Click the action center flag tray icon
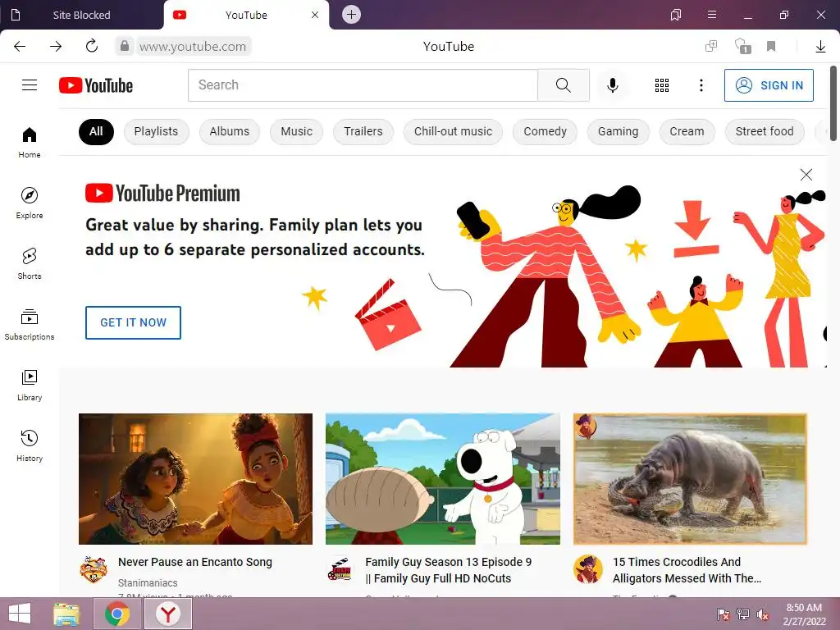The image size is (840, 630). (x=724, y=614)
